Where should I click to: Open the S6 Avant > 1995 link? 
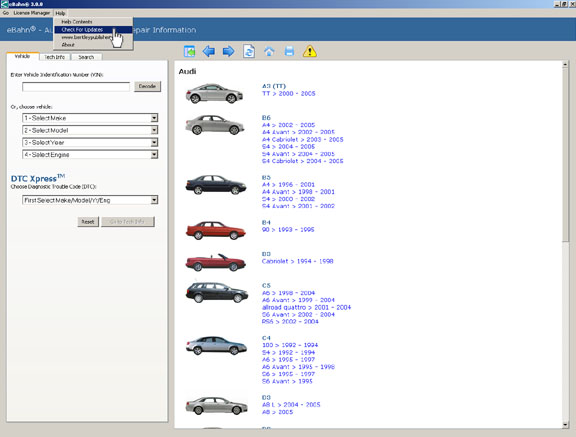click(x=287, y=381)
